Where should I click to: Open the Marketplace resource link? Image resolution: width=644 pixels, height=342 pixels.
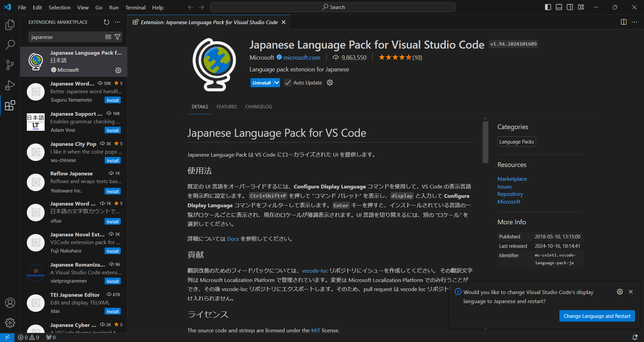pyautogui.click(x=512, y=179)
